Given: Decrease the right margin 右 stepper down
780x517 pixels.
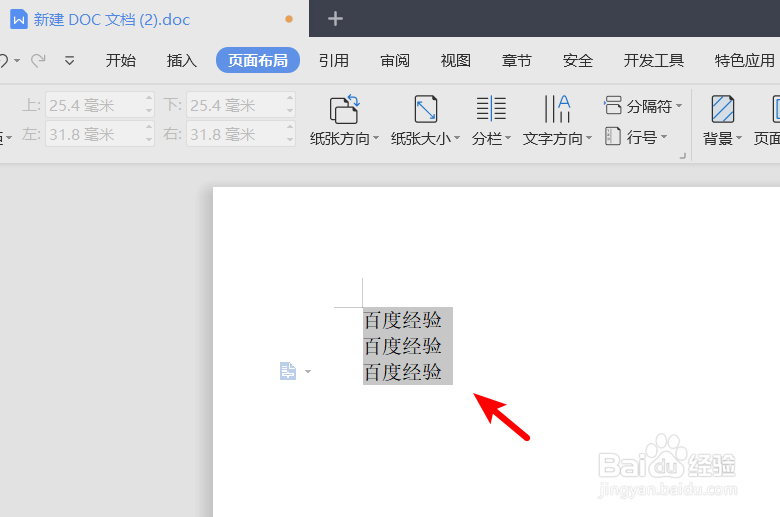Looking at the screenshot, I should pyautogui.click(x=291, y=140).
